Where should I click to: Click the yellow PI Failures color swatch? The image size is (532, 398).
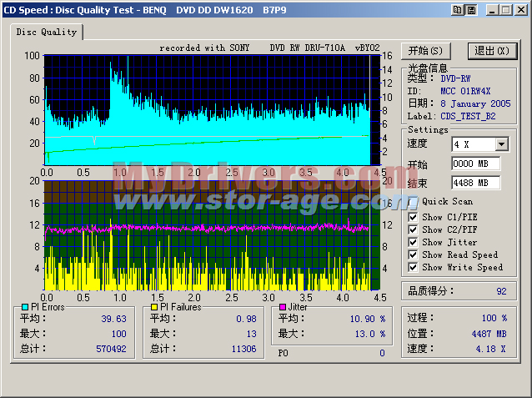point(154,307)
